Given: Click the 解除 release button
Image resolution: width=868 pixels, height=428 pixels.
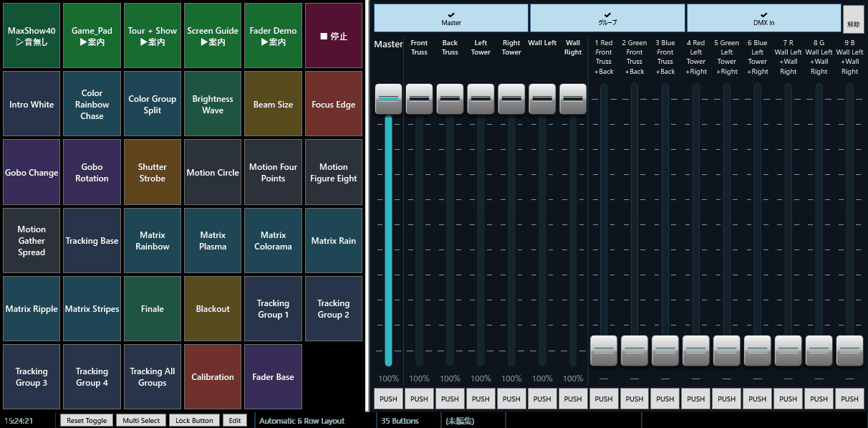Looking at the screenshot, I should [x=854, y=19].
